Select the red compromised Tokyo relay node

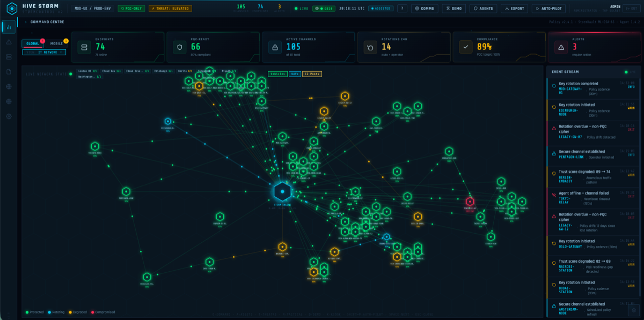click(470, 202)
